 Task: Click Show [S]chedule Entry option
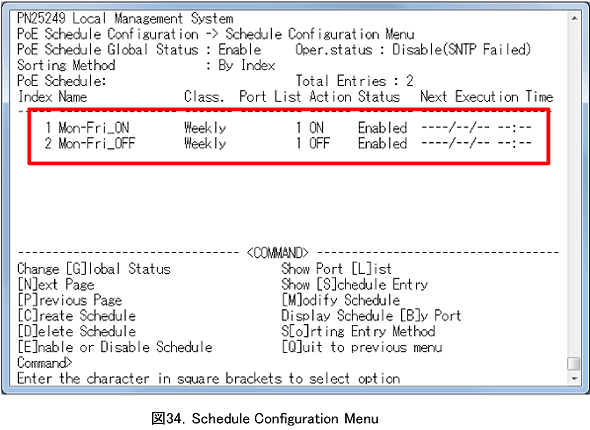pyautogui.click(x=354, y=285)
